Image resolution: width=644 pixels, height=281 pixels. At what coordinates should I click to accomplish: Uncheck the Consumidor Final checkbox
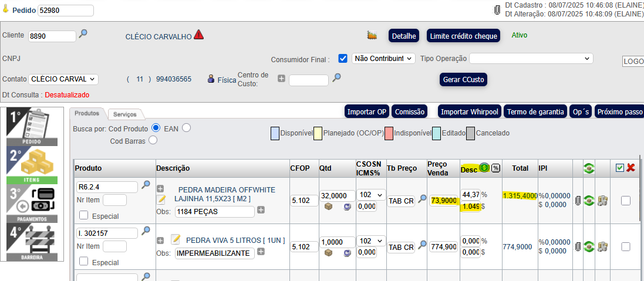[343, 58]
